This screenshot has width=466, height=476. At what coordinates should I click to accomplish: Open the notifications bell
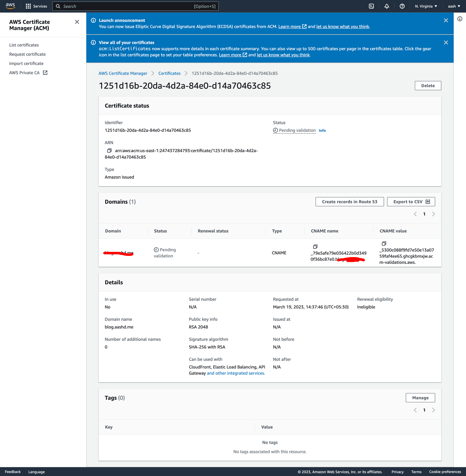click(x=387, y=6)
